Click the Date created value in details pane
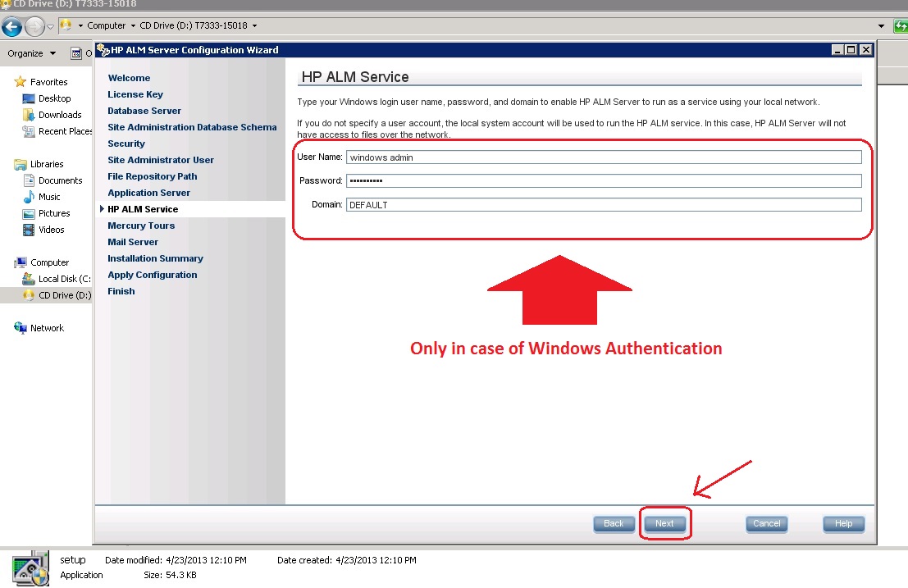Viewport: 908px width, 588px height. coord(376,560)
